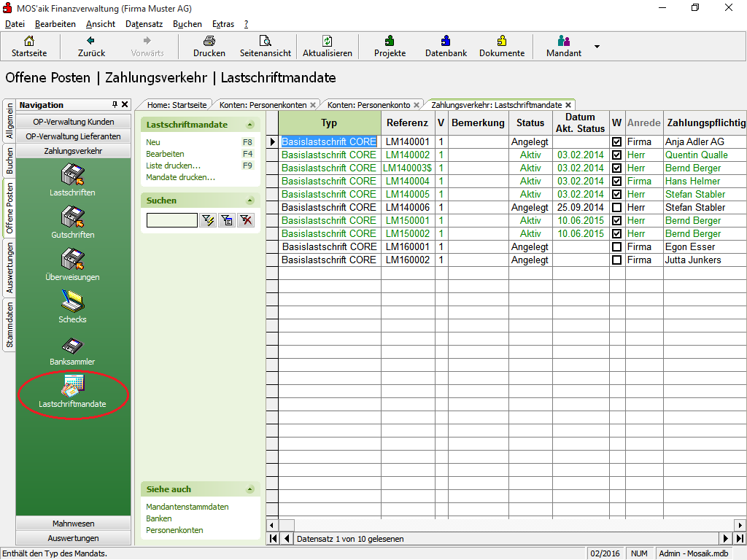Toggle W checkbox for reference LM140006
Viewport: 747px width, 560px height.
616,208
